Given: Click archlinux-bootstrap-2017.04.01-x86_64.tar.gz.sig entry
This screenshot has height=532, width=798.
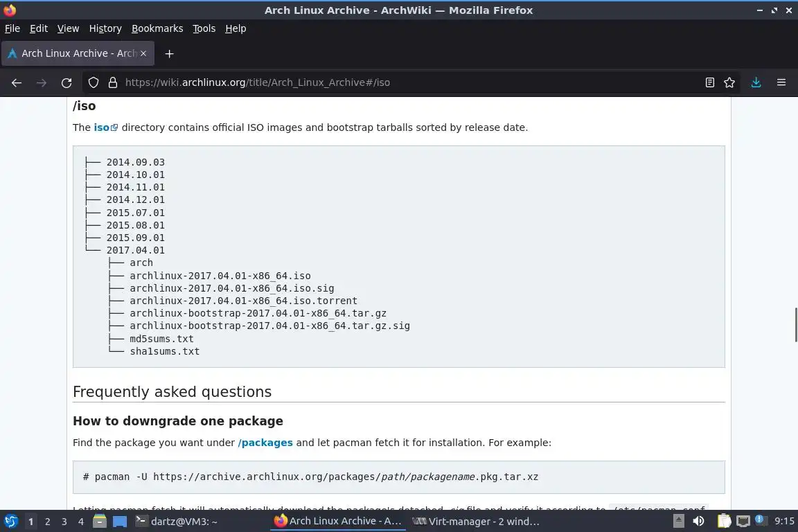Looking at the screenshot, I should pos(269,326).
